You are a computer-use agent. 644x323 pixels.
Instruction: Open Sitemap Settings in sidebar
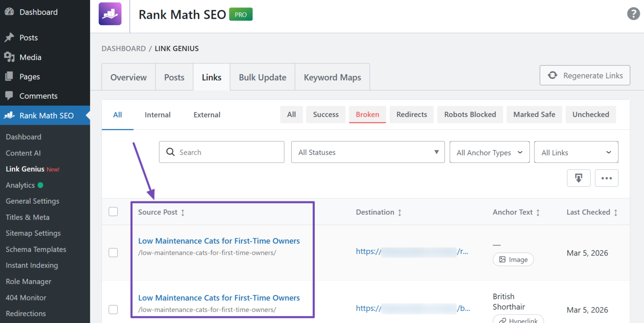(33, 233)
